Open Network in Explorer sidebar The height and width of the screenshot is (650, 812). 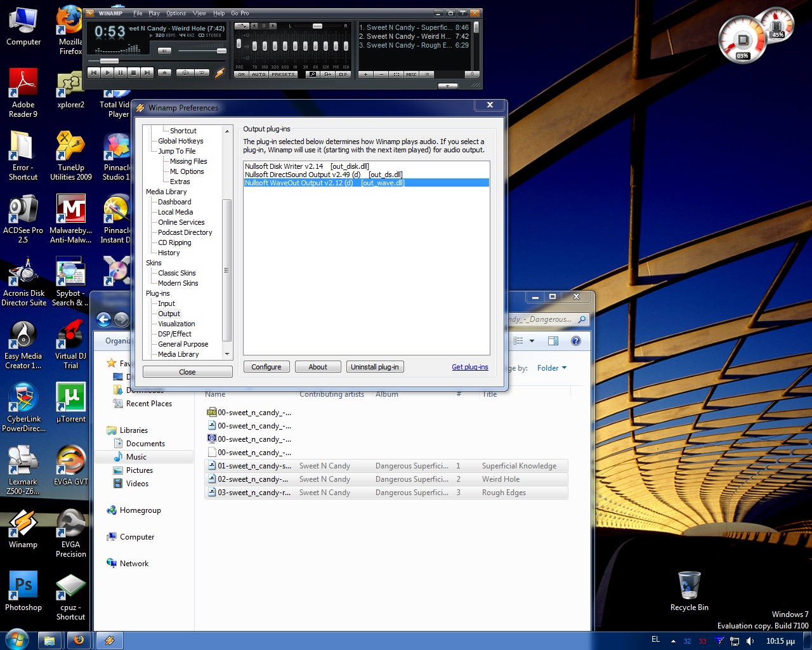click(134, 564)
